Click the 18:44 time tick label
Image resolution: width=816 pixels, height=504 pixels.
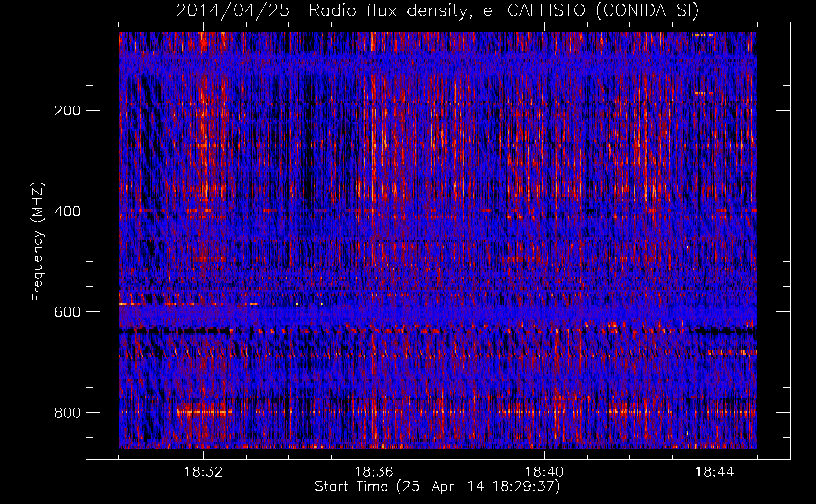[x=715, y=472]
